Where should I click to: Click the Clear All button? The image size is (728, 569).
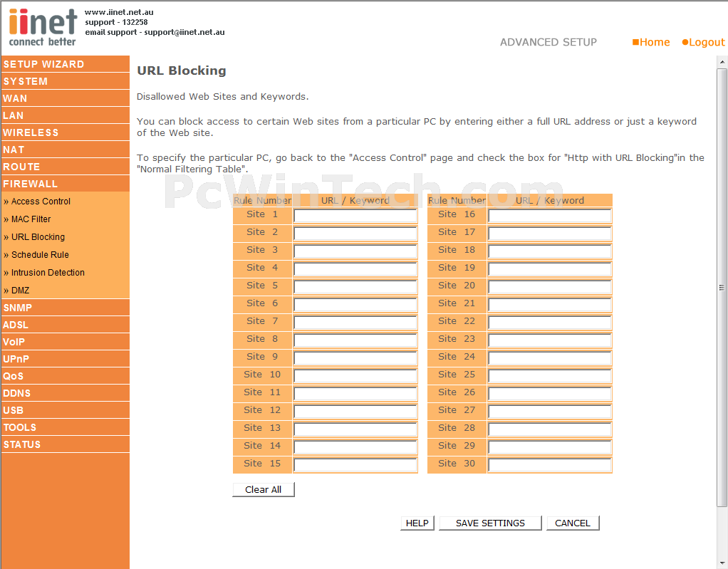pos(264,490)
